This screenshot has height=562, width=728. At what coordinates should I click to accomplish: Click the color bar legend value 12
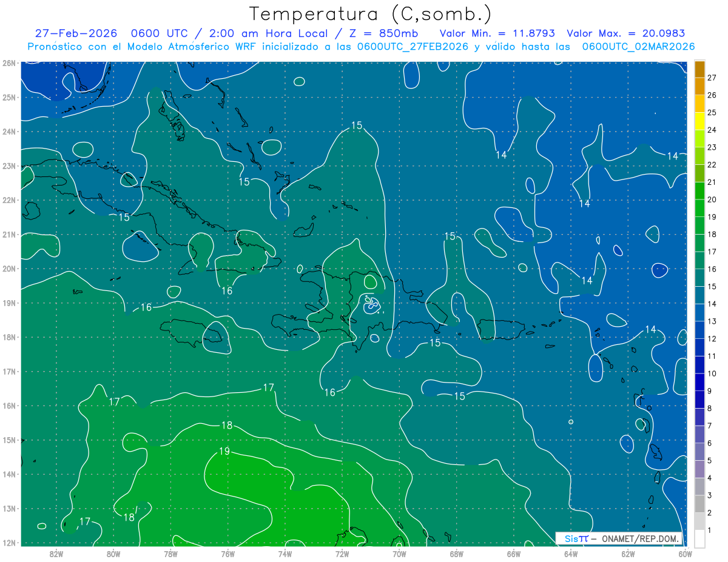(x=712, y=339)
